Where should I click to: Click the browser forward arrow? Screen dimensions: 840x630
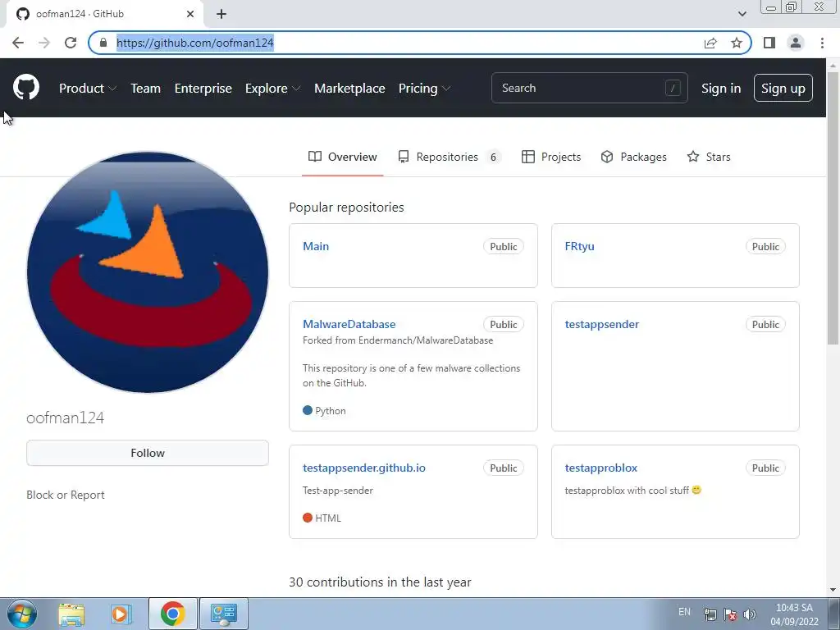(44, 43)
